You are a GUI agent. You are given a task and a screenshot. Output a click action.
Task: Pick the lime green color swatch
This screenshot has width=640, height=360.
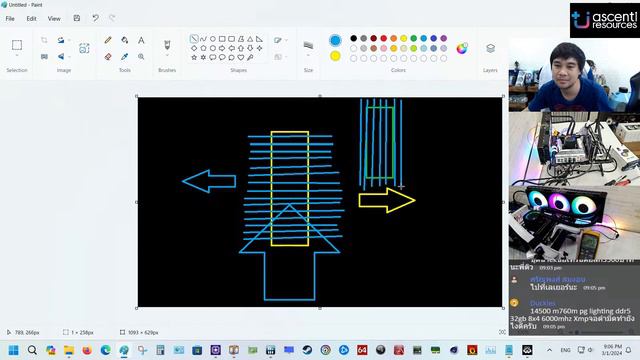click(413, 48)
